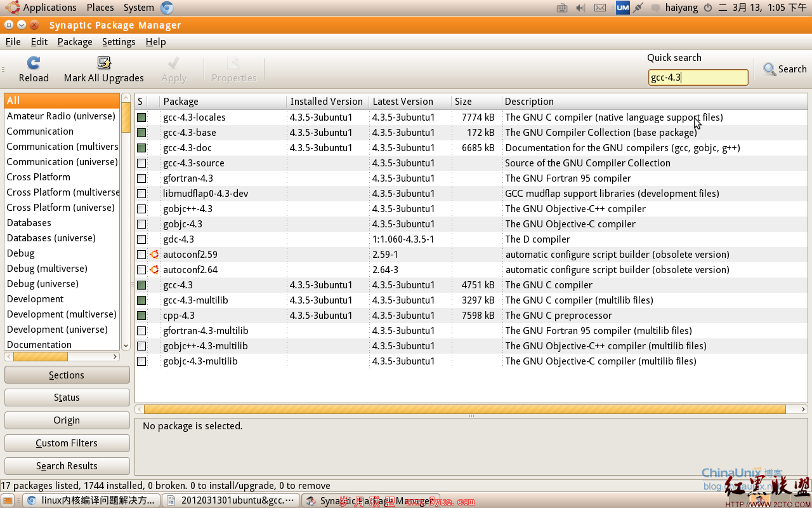Sort by Installed Version column header

click(x=328, y=102)
